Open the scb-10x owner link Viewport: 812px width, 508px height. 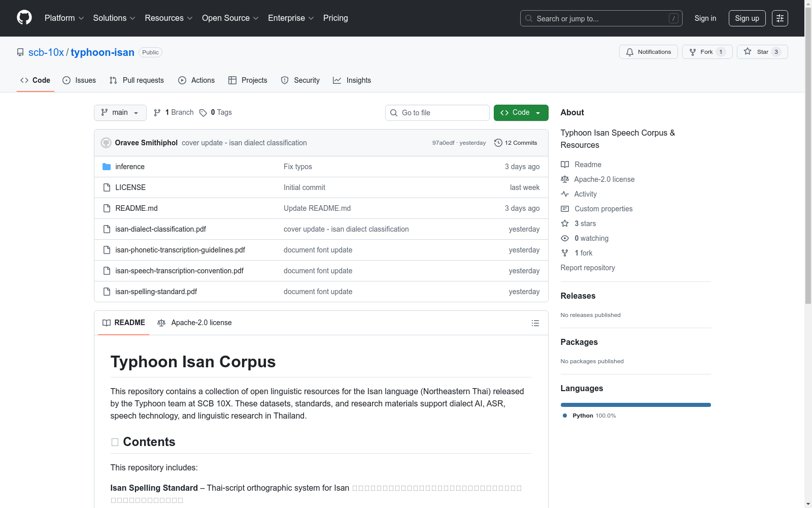pyautogui.click(x=46, y=52)
